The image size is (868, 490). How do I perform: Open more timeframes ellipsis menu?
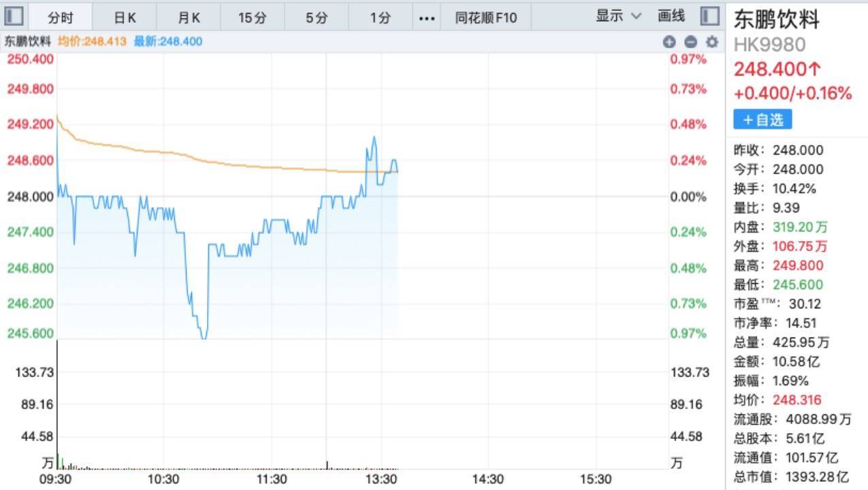[x=426, y=18]
